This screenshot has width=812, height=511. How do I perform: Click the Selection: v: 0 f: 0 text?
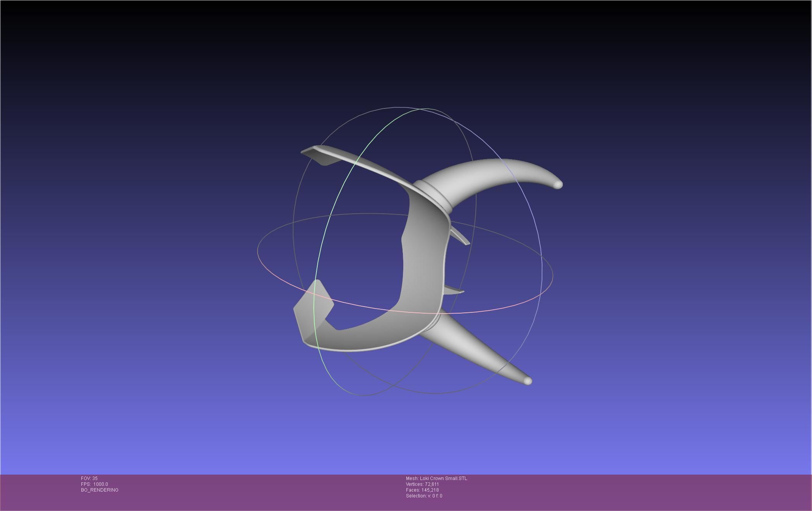coord(424,496)
